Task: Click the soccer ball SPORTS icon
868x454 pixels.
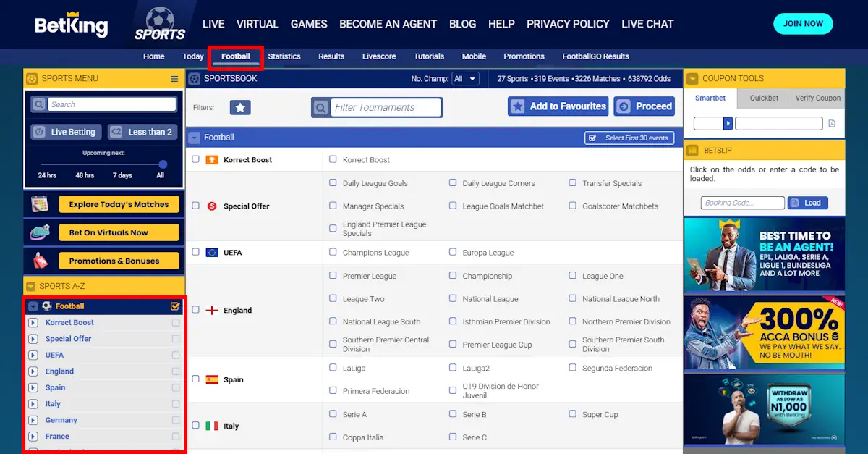Action: click(158, 17)
